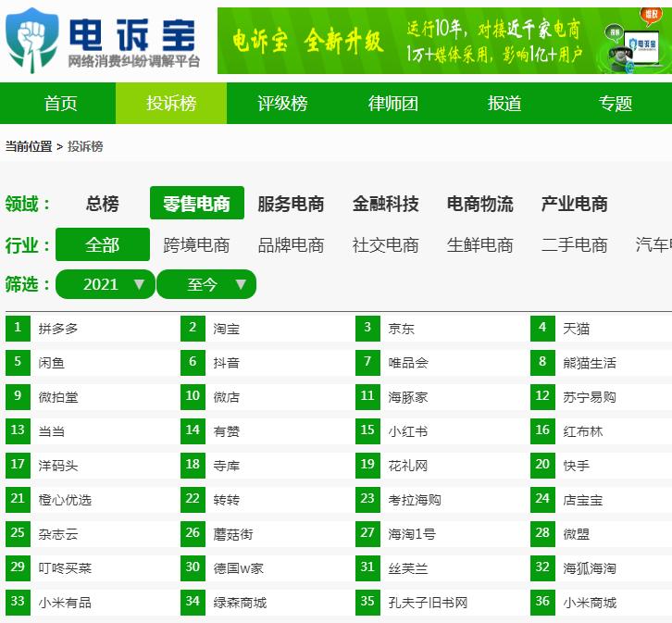Go to 首页 in navigation bar
Viewport: 672px width, 623px height.
[60, 104]
